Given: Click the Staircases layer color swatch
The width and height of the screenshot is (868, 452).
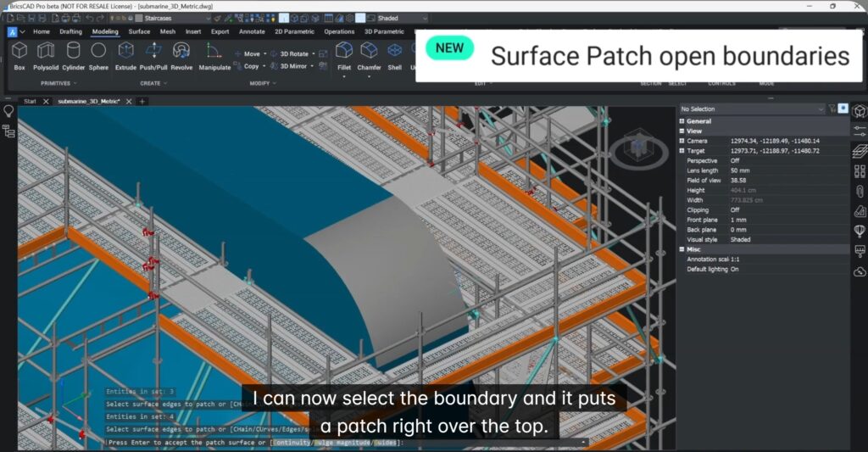Looking at the screenshot, I should click(139, 19).
